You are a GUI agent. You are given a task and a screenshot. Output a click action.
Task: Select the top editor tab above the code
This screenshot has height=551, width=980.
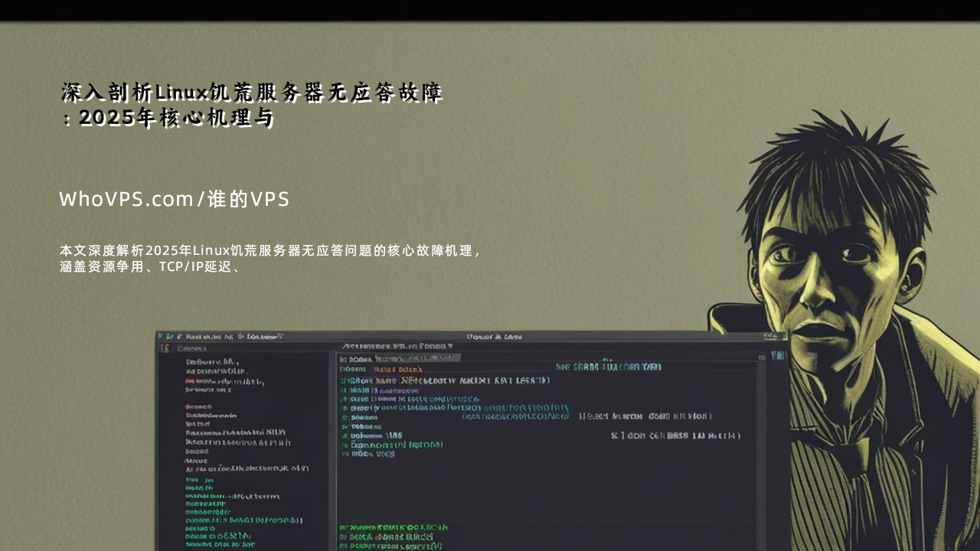tap(397, 346)
